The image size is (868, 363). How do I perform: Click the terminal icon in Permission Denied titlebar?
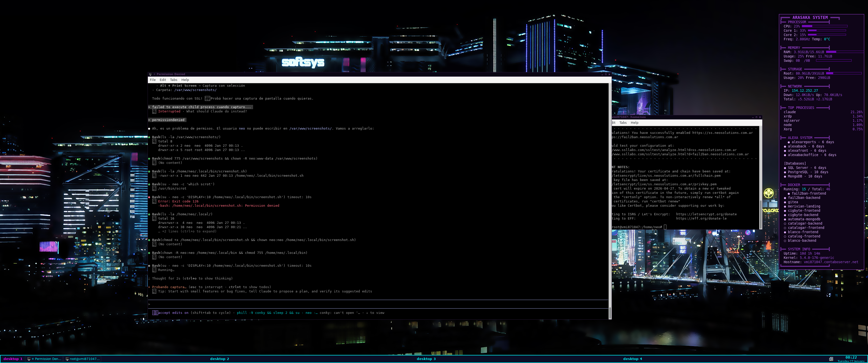tap(151, 74)
